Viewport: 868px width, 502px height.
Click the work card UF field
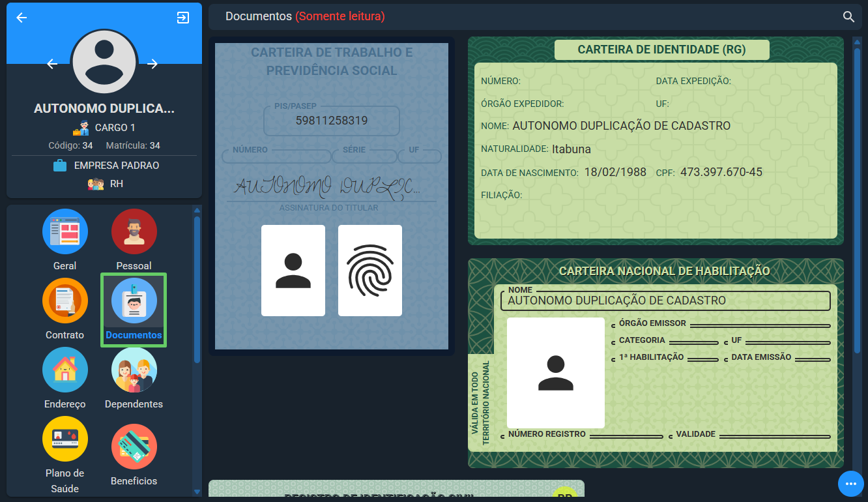point(420,156)
